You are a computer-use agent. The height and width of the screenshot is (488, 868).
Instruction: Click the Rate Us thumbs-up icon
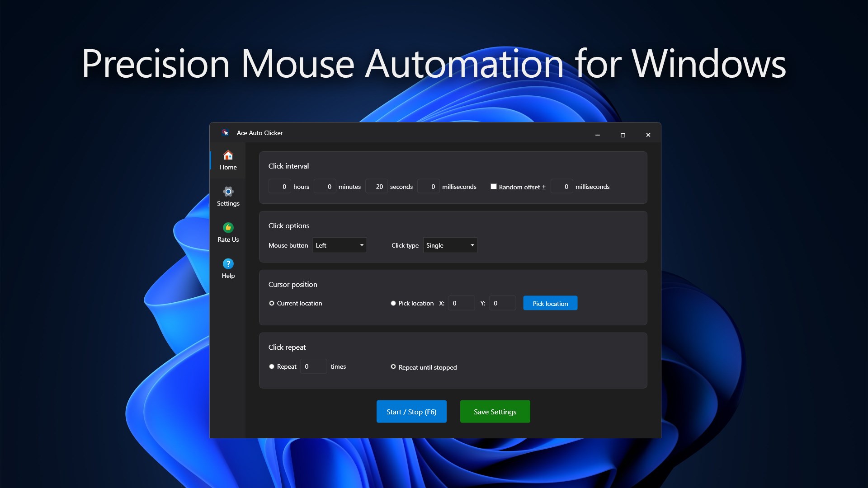228,227
